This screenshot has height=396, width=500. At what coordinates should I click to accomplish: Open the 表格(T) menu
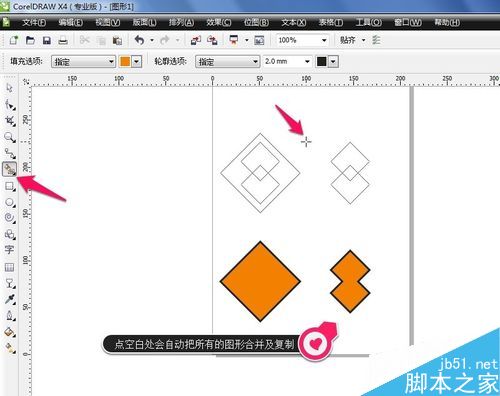coord(331,23)
